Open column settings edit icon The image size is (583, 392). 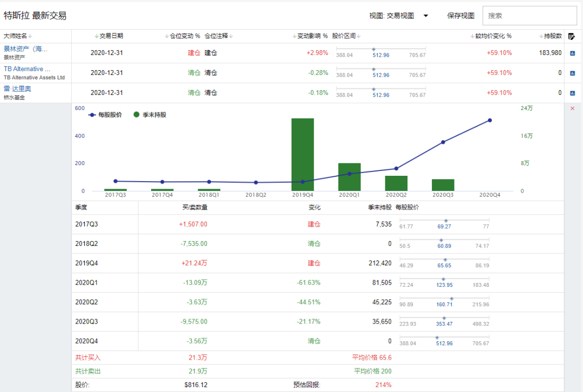coord(572,37)
